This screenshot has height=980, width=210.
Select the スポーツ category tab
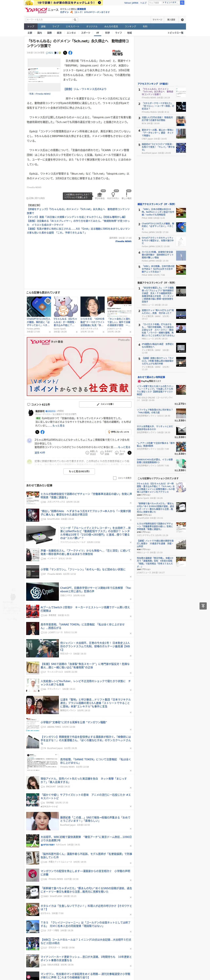coord(85,33)
